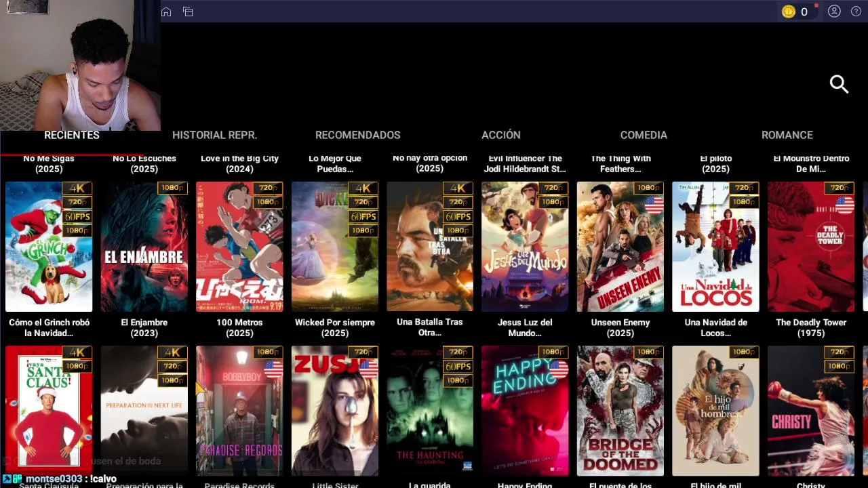Click the caption '100 Metros (2025)'

click(239, 327)
